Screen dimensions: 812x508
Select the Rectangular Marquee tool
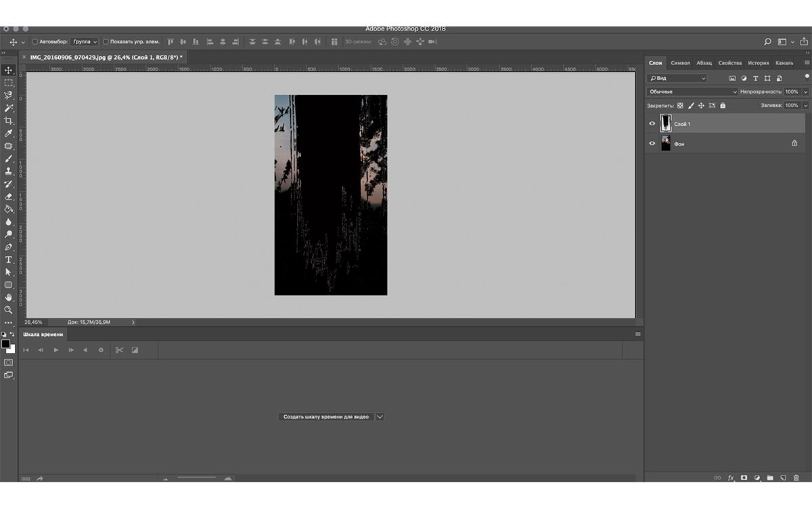click(9, 83)
